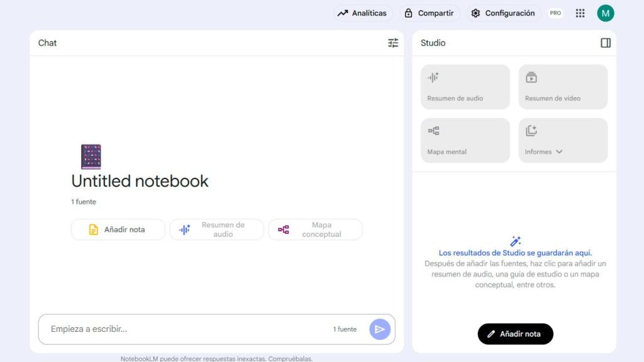Open Mapa mental in the Studio panel

pos(465,140)
